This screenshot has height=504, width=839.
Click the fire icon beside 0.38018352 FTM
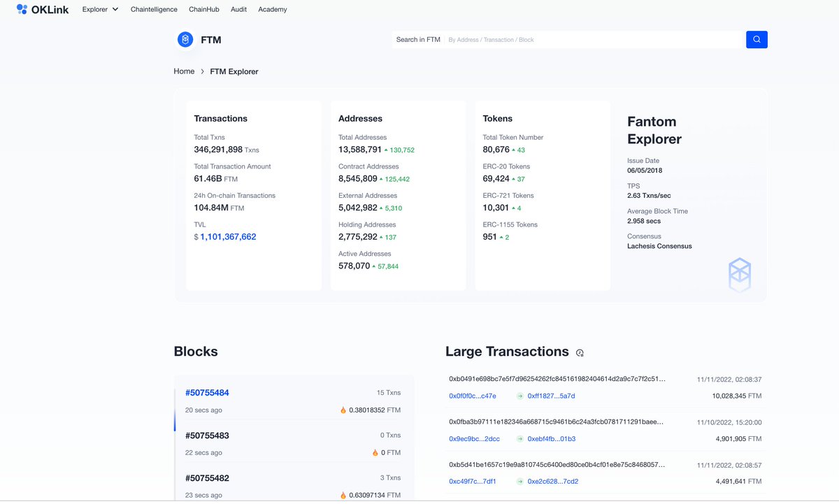(x=343, y=410)
